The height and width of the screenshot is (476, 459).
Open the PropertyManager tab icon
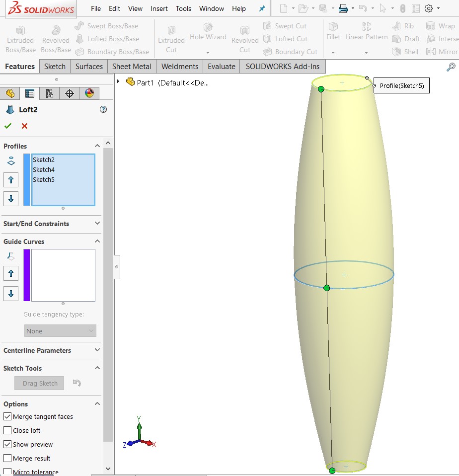[x=30, y=93]
